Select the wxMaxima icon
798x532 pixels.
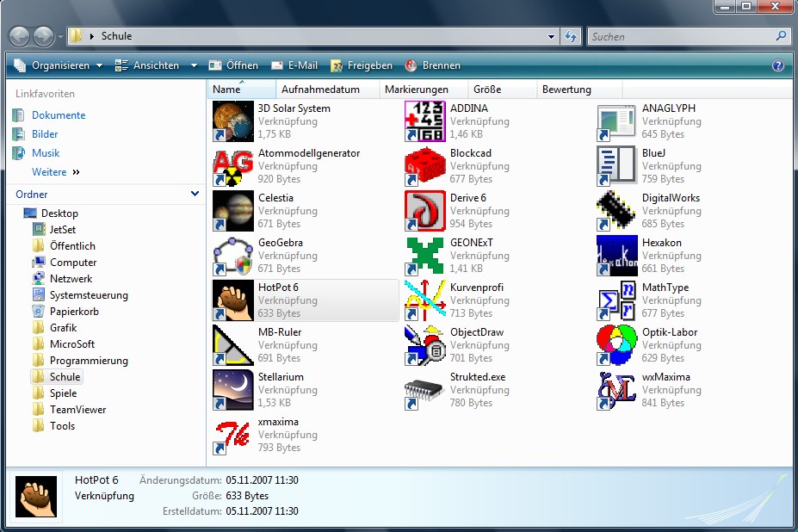point(617,390)
